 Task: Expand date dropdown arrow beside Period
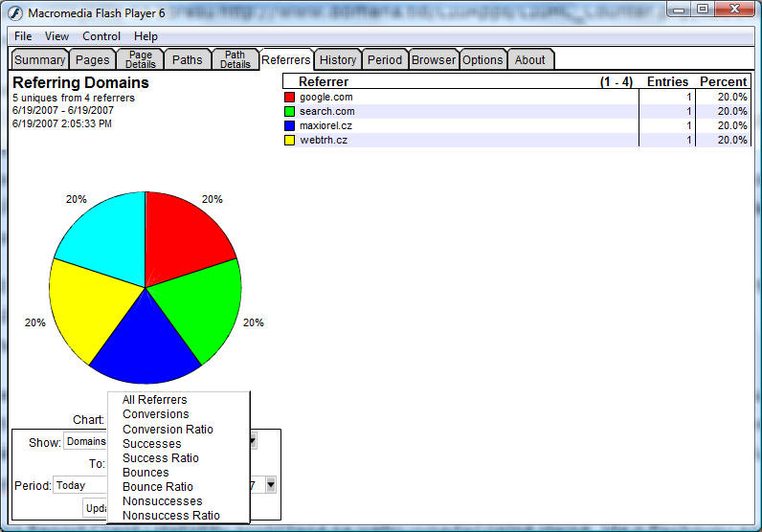tap(271, 485)
